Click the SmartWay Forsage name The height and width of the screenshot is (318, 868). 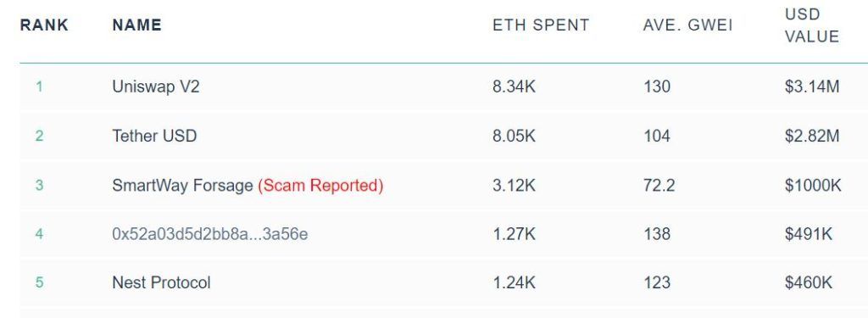click(182, 185)
